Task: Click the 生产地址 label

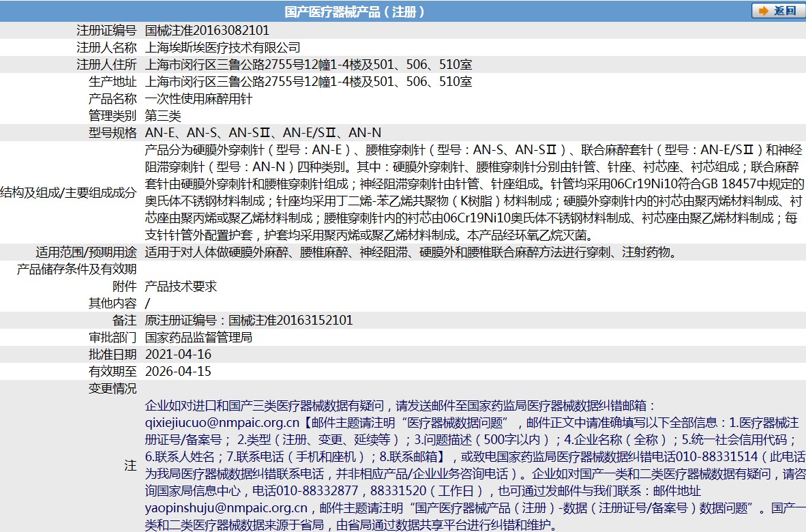Action: (x=113, y=81)
